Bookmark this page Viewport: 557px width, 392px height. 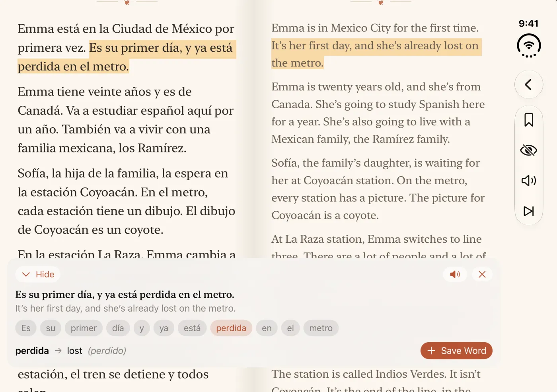pyautogui.click(x=528, y=120)
